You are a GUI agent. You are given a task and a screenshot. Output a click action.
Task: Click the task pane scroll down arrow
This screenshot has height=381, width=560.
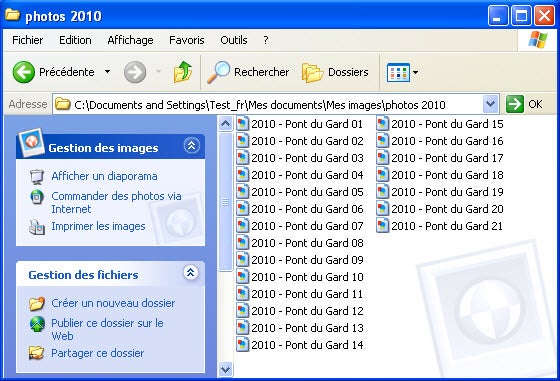click(225, 370)
